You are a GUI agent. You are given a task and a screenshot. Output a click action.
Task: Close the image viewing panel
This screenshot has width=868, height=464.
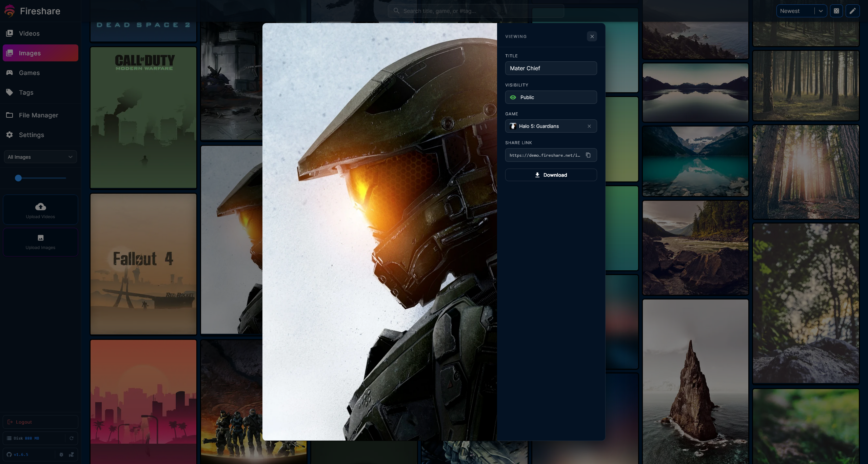pyautogui.click(x=592, y=36)
